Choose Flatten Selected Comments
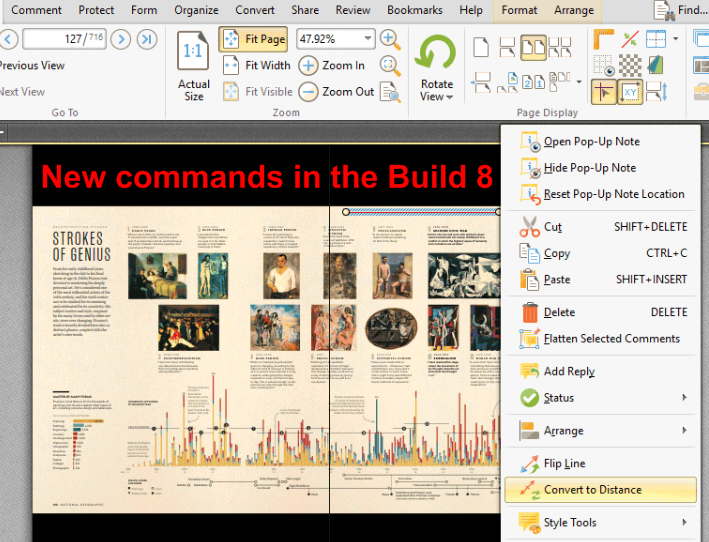The height and width of the screenshot is (542, 709). pos(600,339)
